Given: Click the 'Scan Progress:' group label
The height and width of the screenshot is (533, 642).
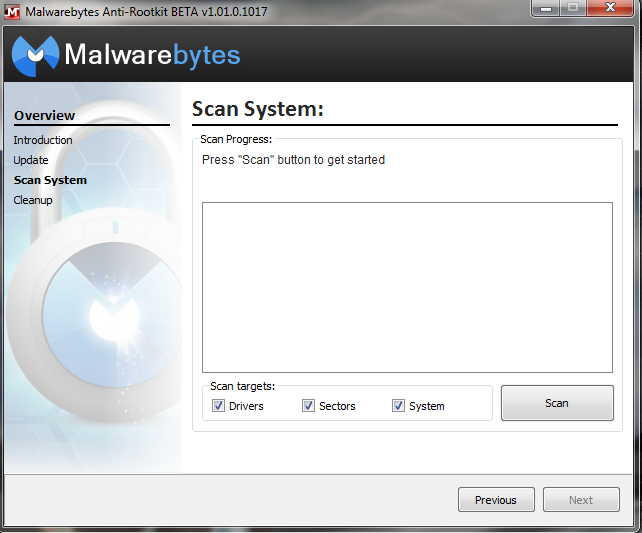Looking at the screenshot, I should pos(236,139).
